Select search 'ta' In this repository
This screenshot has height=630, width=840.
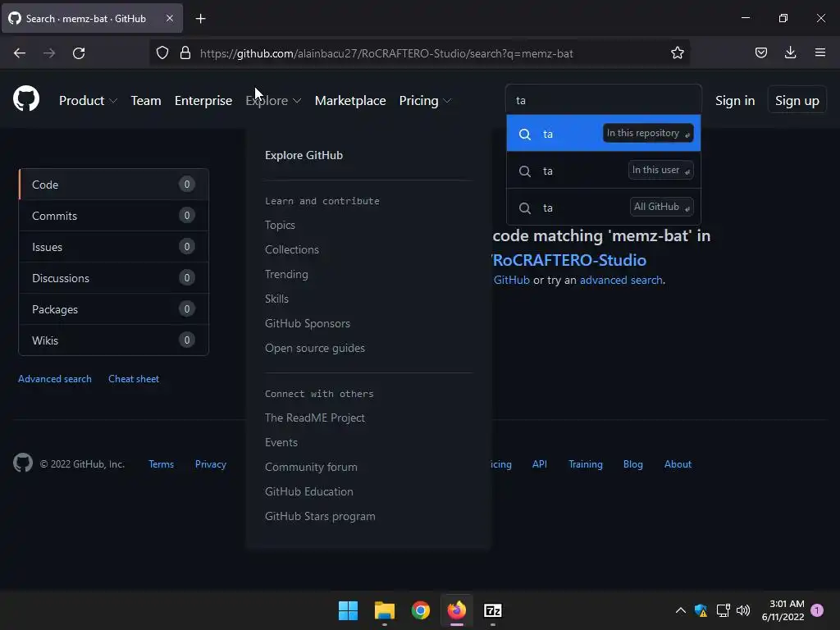pos(603,134)
